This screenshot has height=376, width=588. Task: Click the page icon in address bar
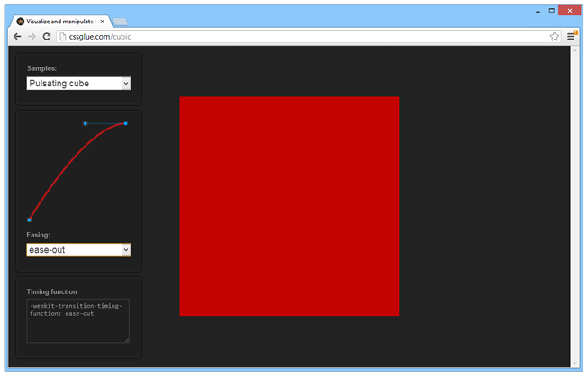coord(63,36)
